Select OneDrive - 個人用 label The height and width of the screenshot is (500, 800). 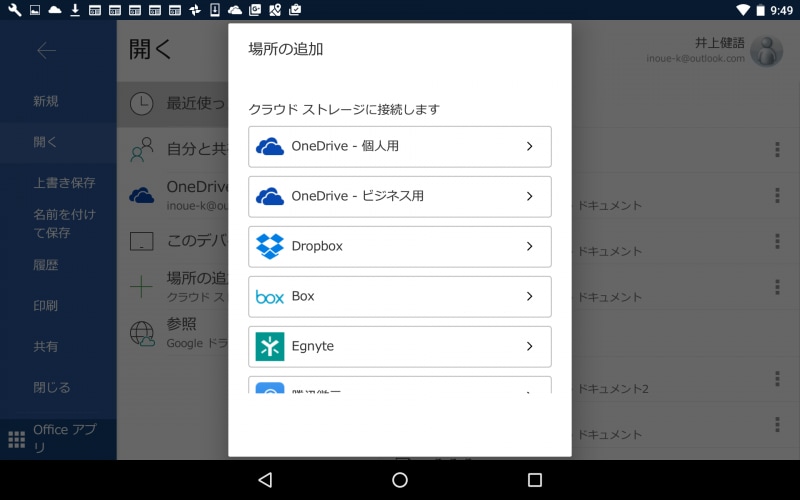point(345,146)
